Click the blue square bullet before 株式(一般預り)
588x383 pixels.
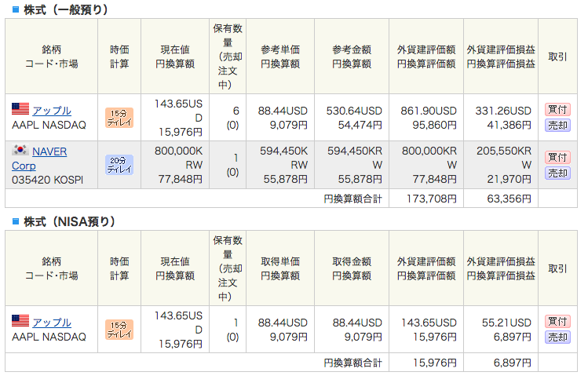(16, 9)
